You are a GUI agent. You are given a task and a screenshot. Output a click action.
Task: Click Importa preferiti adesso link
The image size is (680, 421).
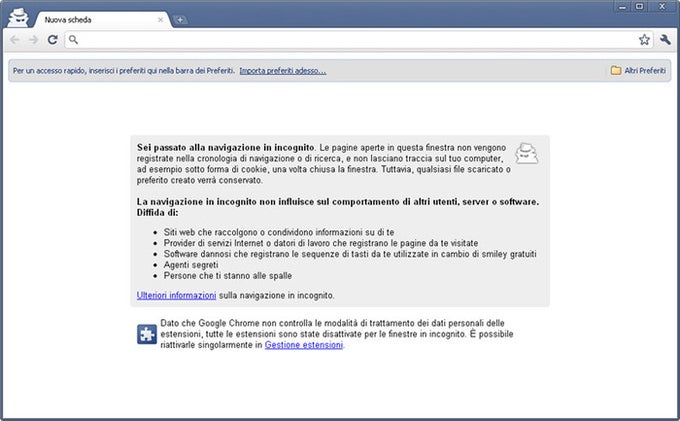click(283, 71)
